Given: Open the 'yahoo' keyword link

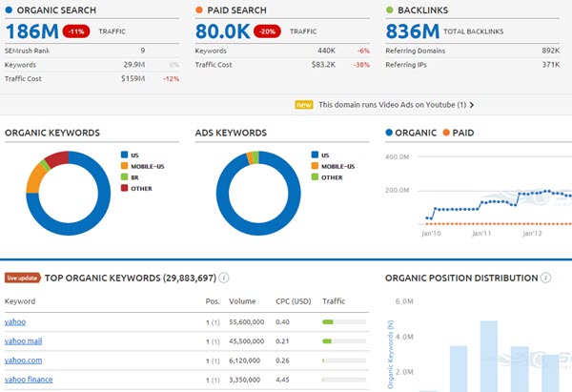Looking at the screenshot, I should point(15,322).
